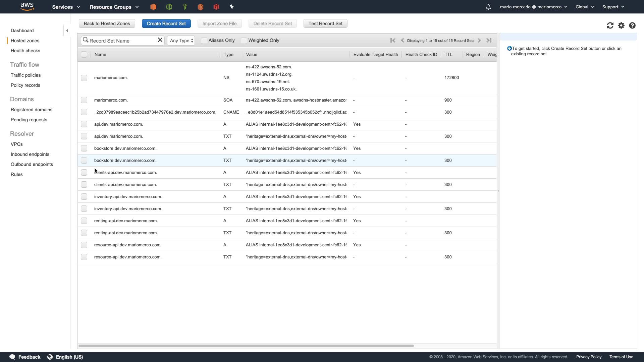Collapse the left navigation panel arrow
This screenshot has width=644, height=362.
[67, 31]
